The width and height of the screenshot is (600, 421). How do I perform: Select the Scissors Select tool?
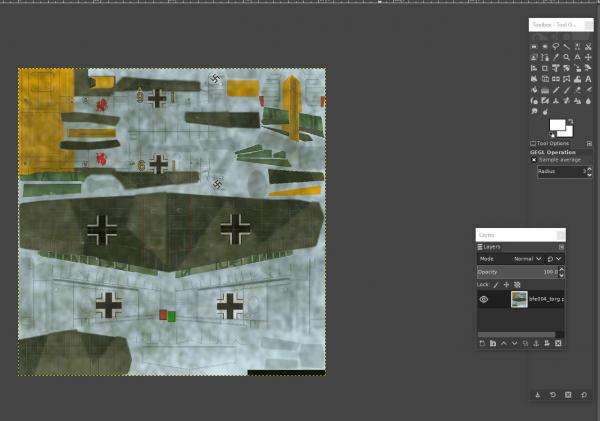tap(588, 47)
